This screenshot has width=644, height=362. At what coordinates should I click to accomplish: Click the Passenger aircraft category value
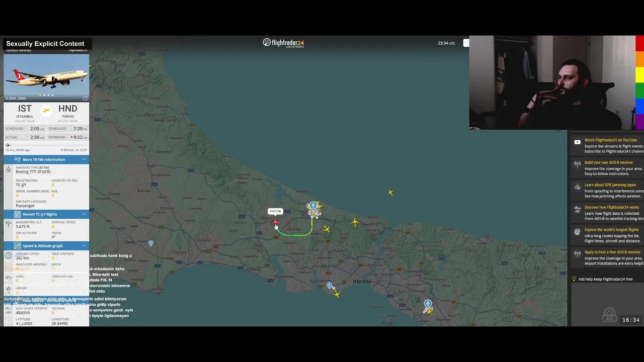point(25,206)
